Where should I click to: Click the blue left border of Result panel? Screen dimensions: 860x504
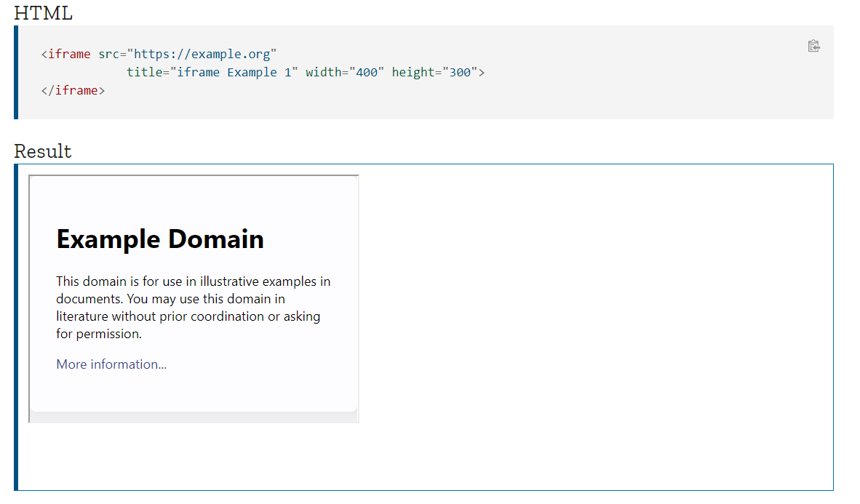click(16, 327)
